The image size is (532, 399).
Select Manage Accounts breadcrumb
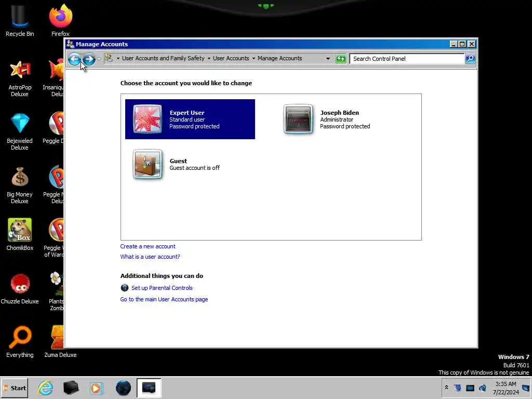tap(280, 58)
